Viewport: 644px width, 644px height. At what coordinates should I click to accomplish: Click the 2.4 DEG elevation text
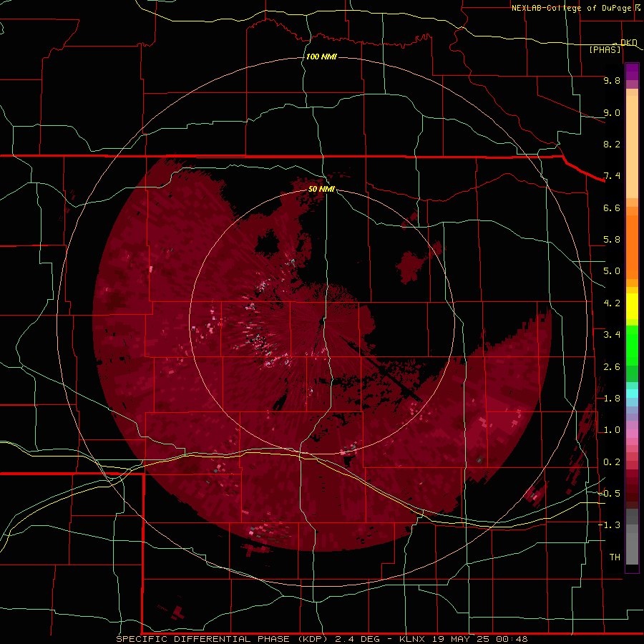[358, 639]
